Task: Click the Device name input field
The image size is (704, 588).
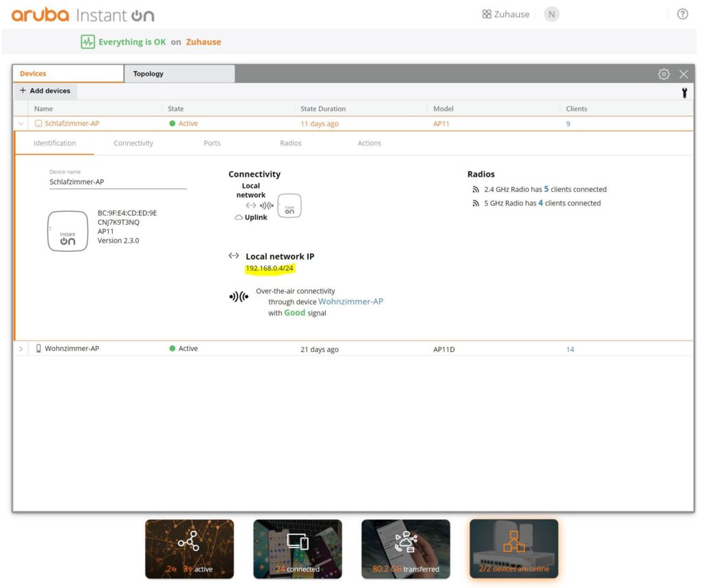Action: click(118, 182)
